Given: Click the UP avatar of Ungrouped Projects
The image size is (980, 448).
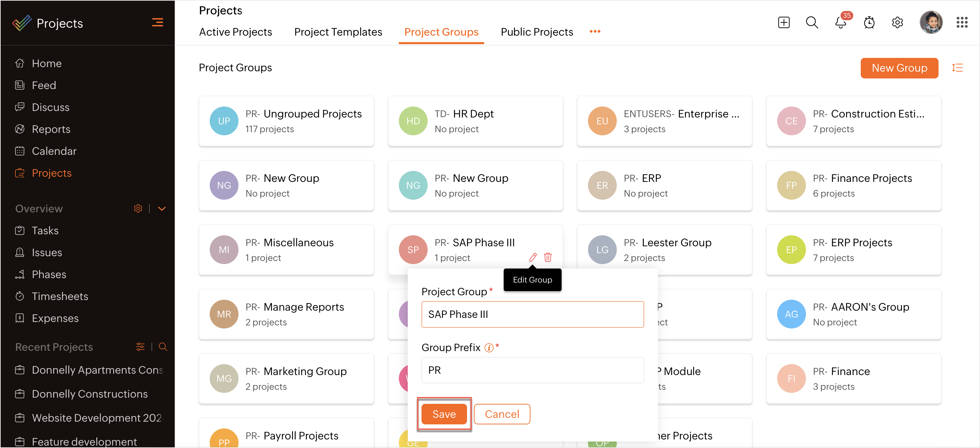Looking at the screenshot, I should (x=224, y=121).
